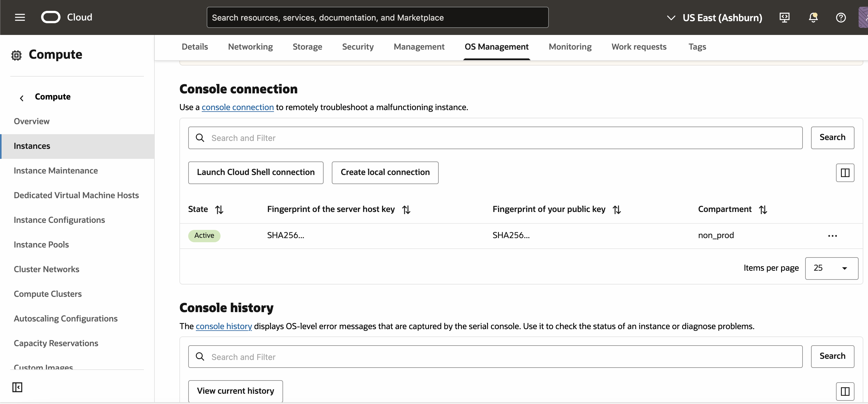868x404 pixels.
Task: Open Cloud Shell developer tools icon
Action: point(784,17)
